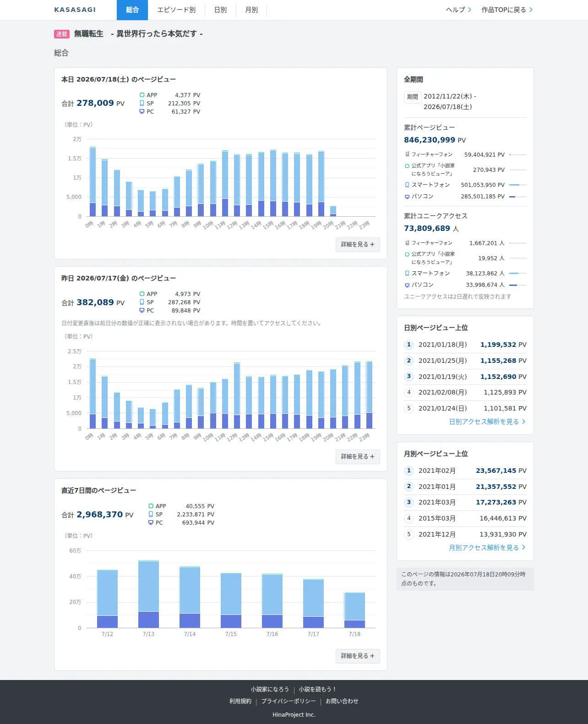Expand last 7 days details button
The image size is (588, 724).
coord(358,656)
